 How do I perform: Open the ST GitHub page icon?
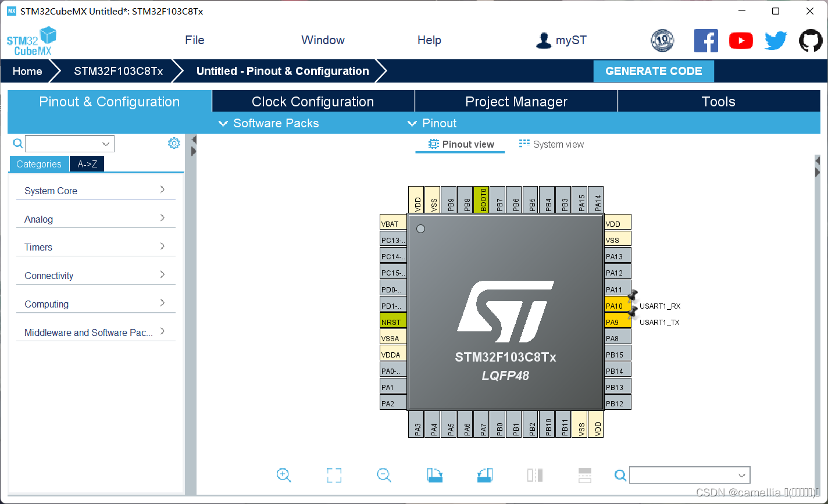tap(811, 41)
